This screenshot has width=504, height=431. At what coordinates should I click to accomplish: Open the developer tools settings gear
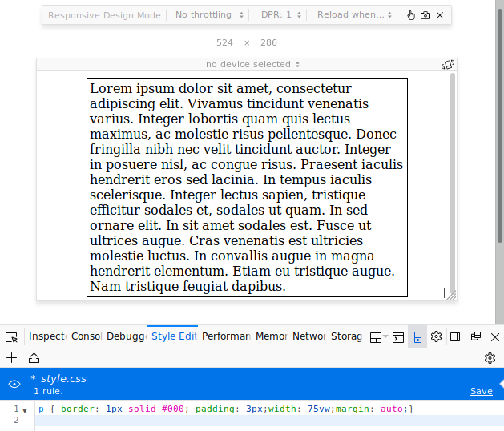[x=437, y=336]
